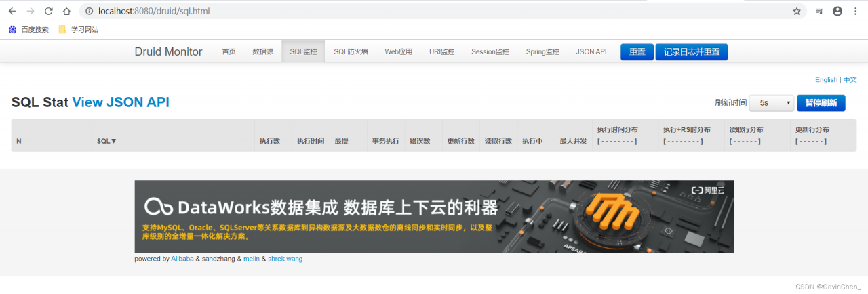Click the browser back arrow

(12, 12)
